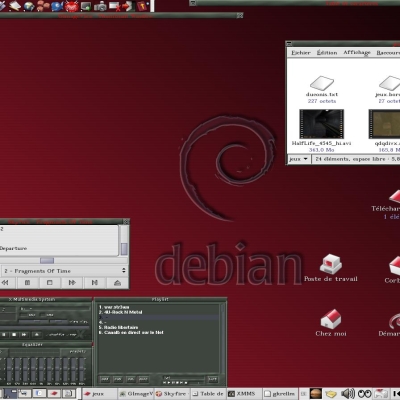Screen dimensions: 400x400
Task: Open the blue bird mail launcher
Action: (57, 6)
